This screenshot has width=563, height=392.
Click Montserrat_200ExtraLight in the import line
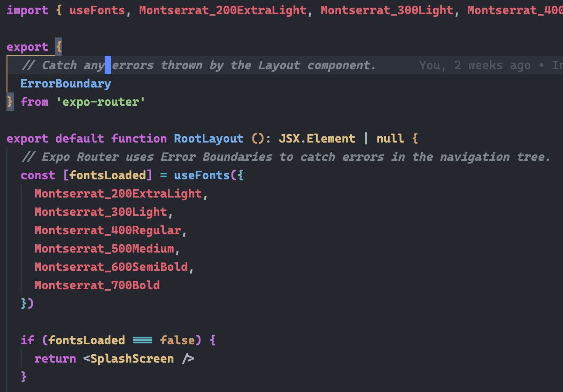point(223,10)
